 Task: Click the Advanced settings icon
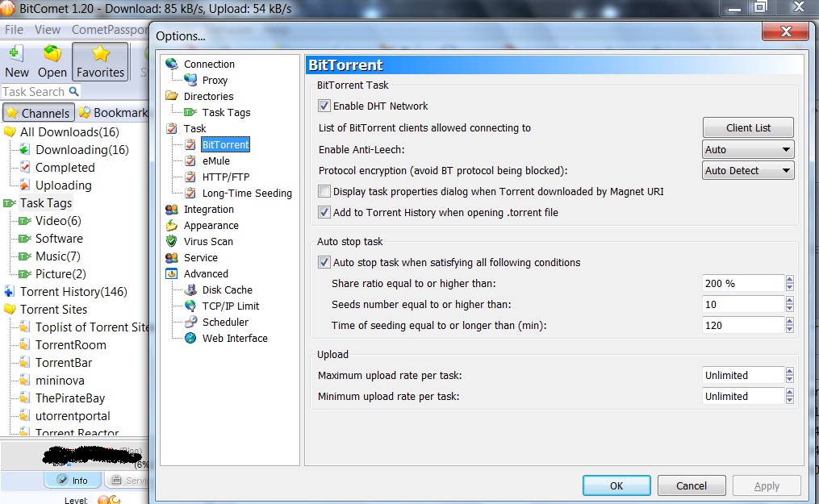172,273
